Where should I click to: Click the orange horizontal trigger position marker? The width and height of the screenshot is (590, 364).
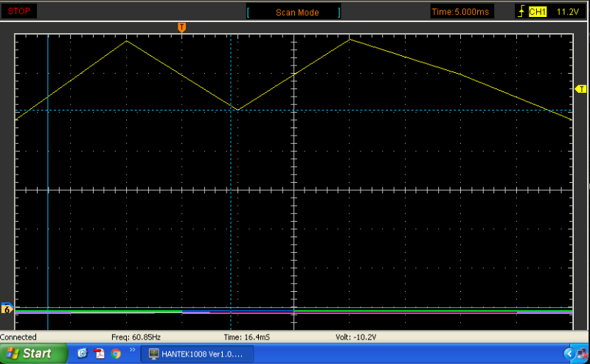tap(181, 27)
